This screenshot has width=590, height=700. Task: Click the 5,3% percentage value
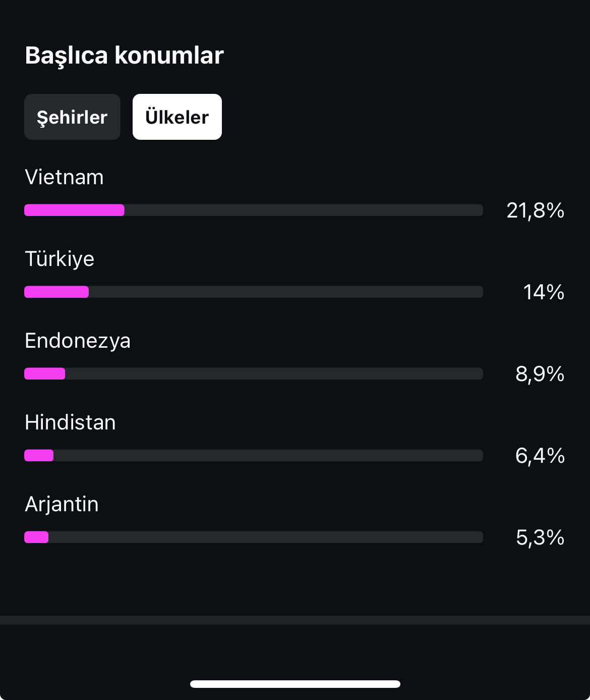540,537
